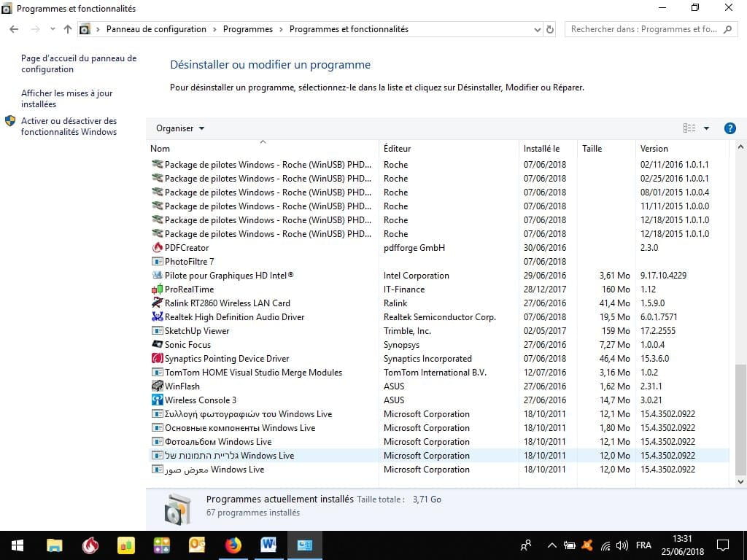Click the pdfforge GmbH publisher cell
747x560 pixels.
click(414, 248)
